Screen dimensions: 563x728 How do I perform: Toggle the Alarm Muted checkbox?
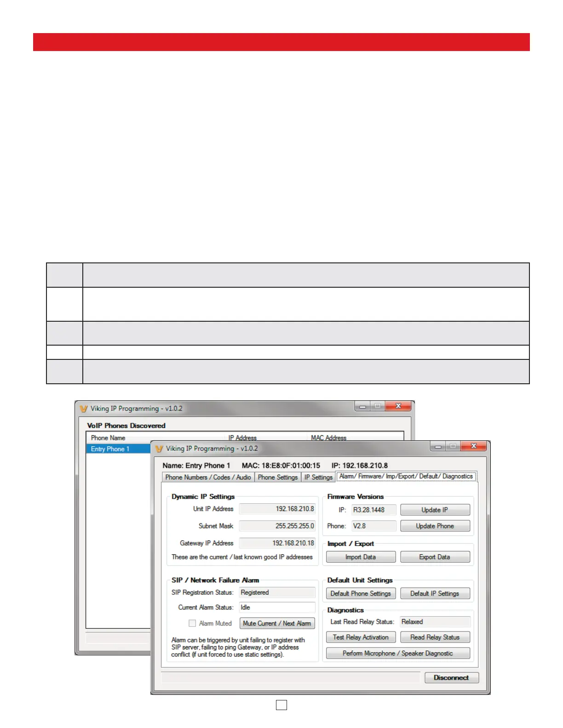pos(192,623)
